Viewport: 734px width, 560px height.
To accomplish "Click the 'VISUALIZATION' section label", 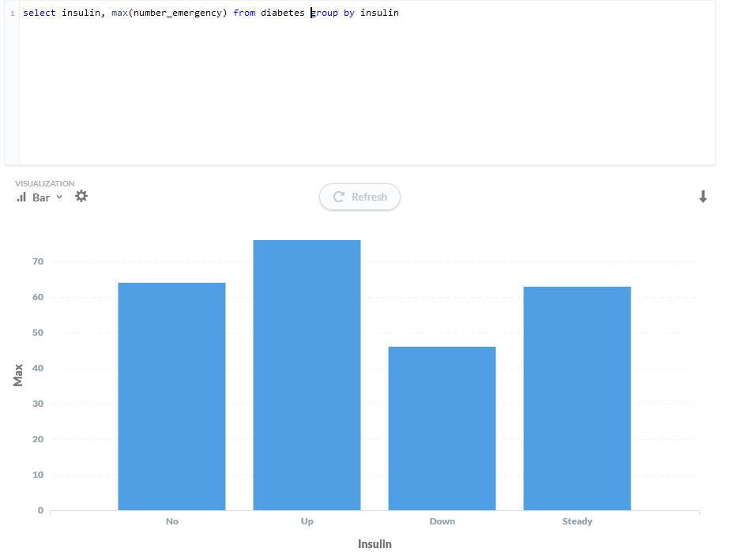I will click(44, 183).
